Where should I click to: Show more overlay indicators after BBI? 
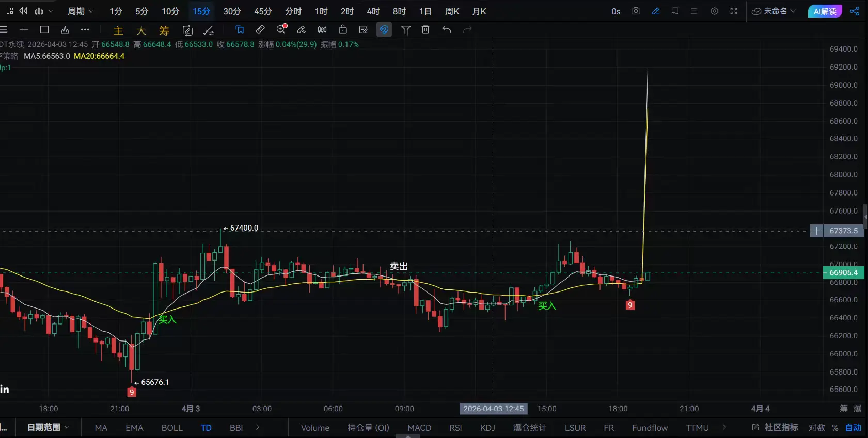(x=258, y=427)
